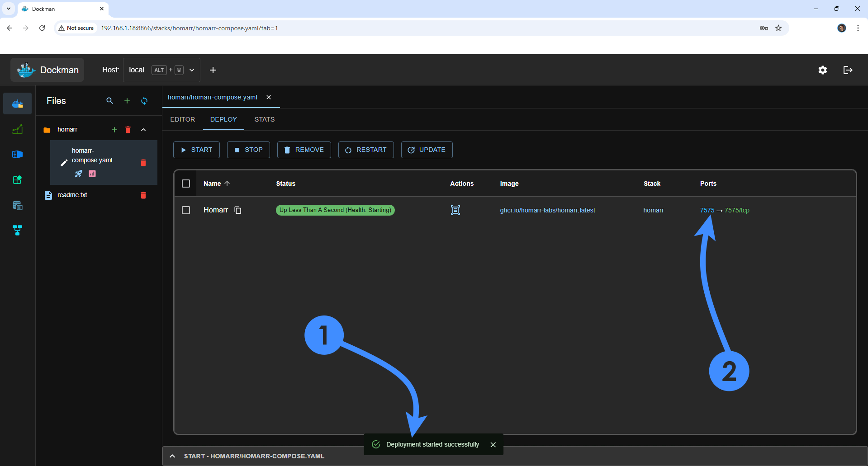
Task: Click the Status column header
Action: click(x=286, y=184)
